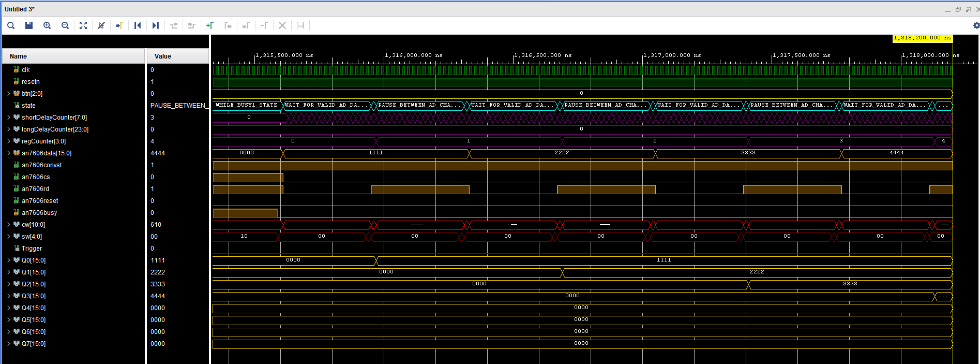
Task: Save the waveform configuration
Action: point(29,25)
